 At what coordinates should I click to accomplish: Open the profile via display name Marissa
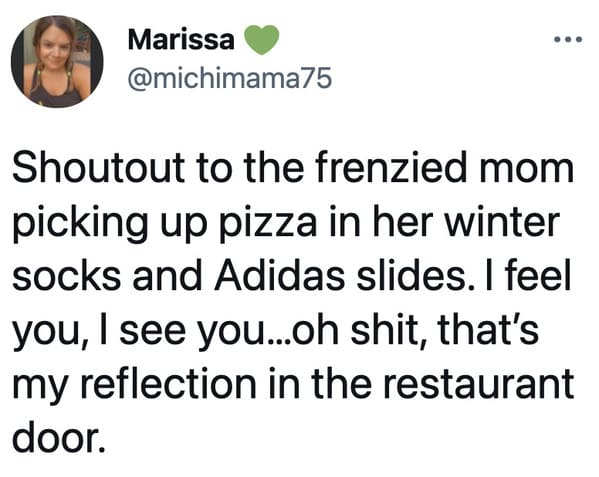tap(181, 40)
